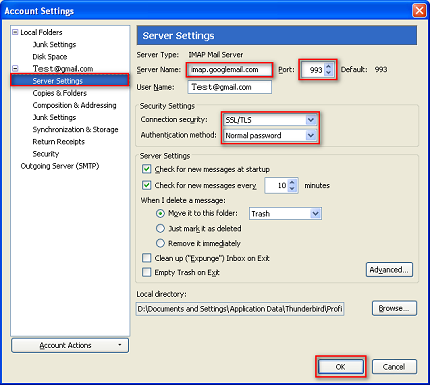Decrease the Port number with down arrow
Image resolution: width=430 pixels, height=385 pixels.
click(329, 73)
